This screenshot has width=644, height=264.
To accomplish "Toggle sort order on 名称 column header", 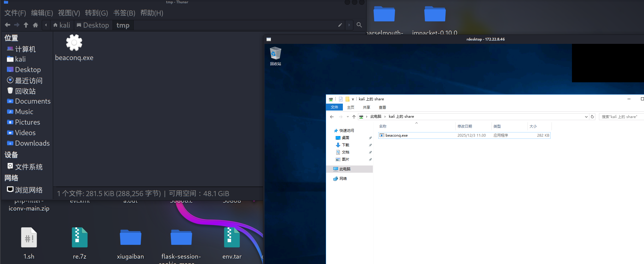I will tap(383, 126).
